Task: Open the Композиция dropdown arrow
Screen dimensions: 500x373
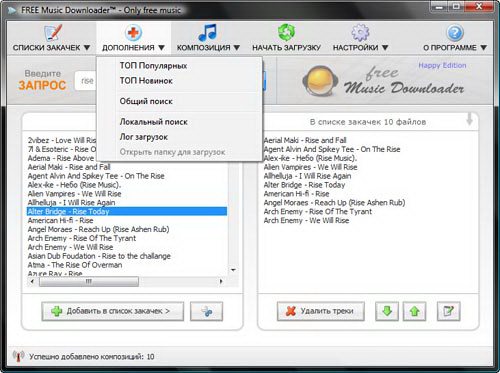Action: click(237, 48)
